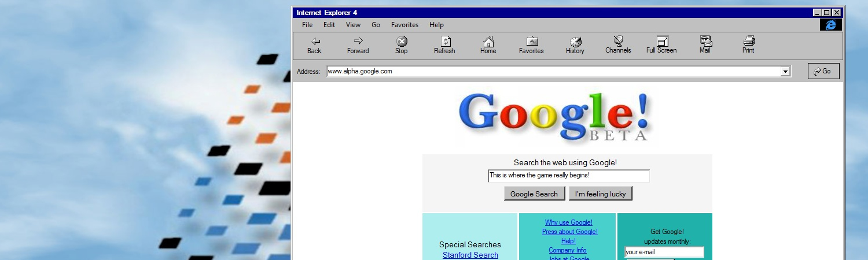Open the View menu
The image size is (868, 260).
coord(353,25)
